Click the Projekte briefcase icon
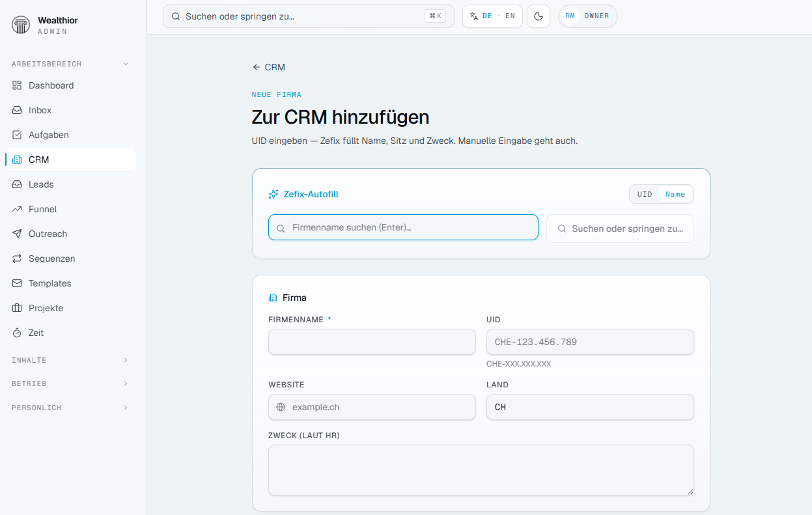This screenshot has height=515, width=812. coord(17,308)
